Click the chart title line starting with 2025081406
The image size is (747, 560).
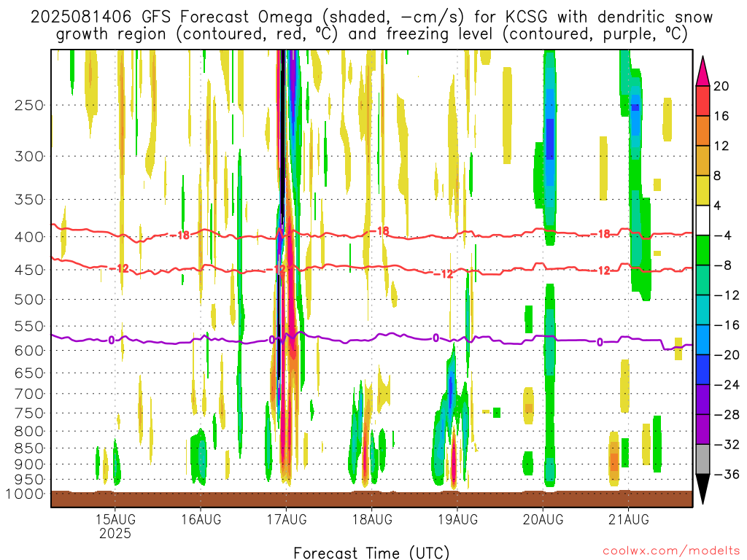[371, 17]
